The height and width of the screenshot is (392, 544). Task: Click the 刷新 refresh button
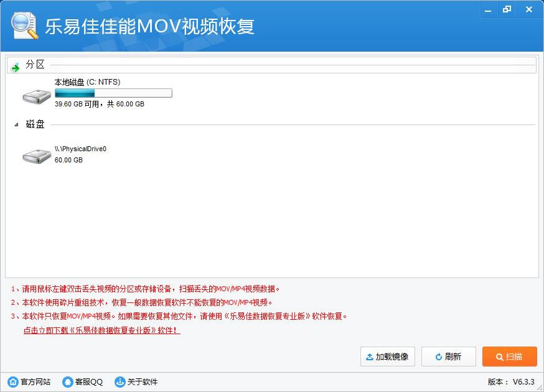pos(449,357)
